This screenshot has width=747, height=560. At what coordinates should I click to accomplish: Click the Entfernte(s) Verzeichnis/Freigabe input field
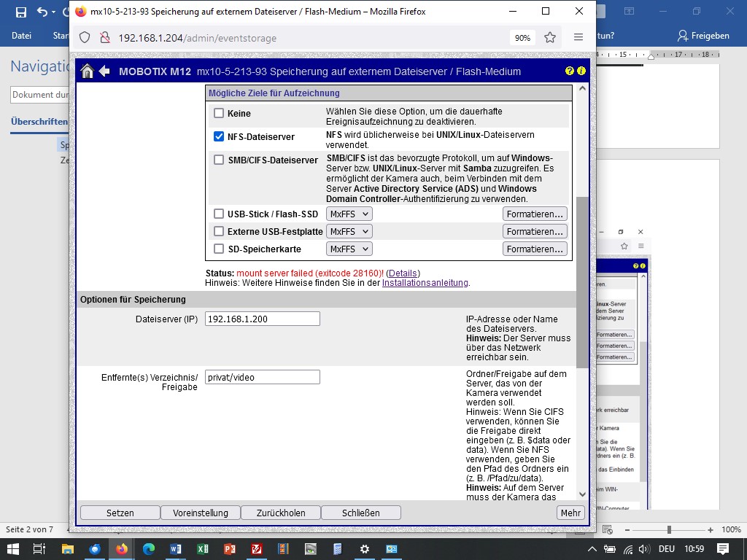(263, 377)
